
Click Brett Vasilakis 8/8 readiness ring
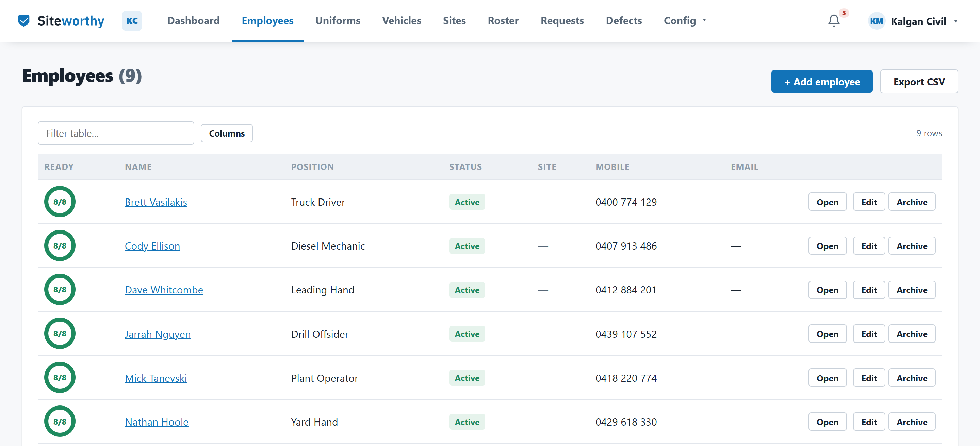click(x=60, y=202)
